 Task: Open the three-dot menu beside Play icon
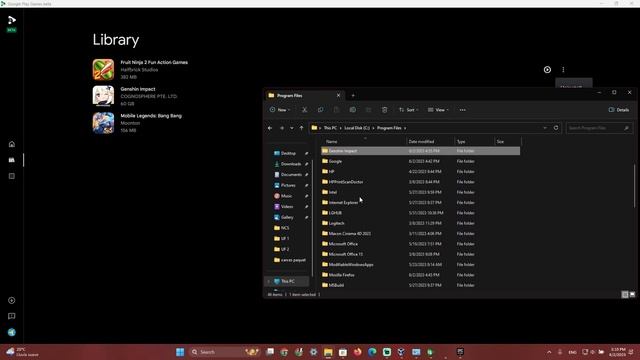pos(563,70)
